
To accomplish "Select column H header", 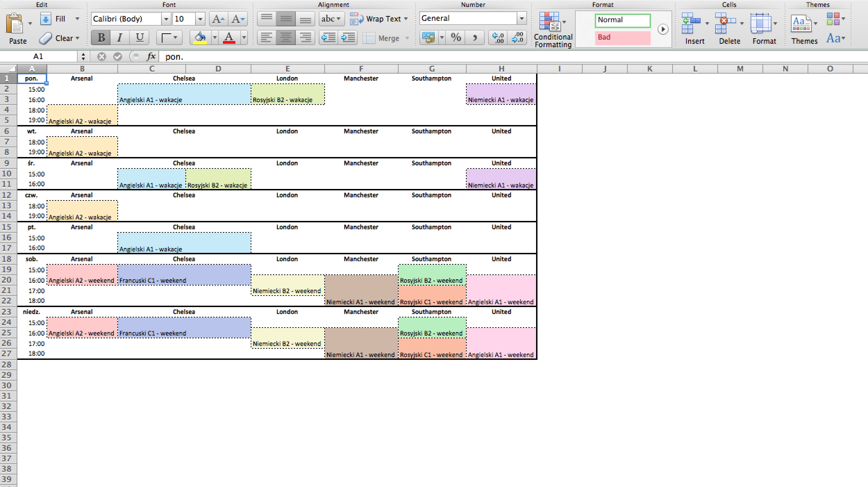I will click(501, 69).
